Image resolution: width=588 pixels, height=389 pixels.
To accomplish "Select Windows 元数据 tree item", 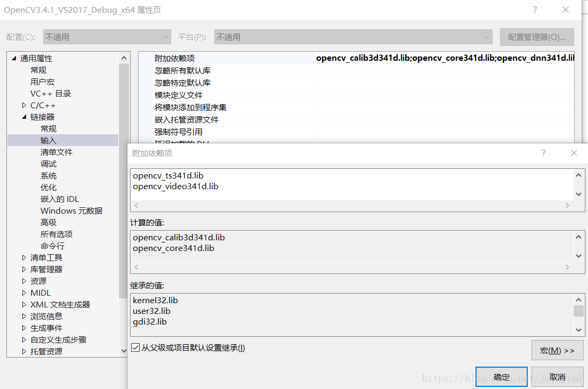I will click(71, 210).
